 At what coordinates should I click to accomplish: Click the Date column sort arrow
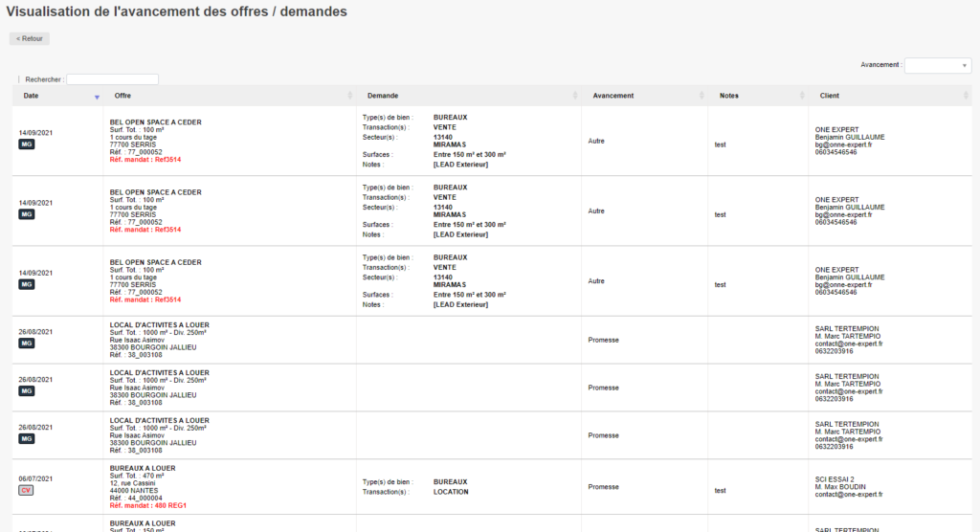click(x=97, y=97)
